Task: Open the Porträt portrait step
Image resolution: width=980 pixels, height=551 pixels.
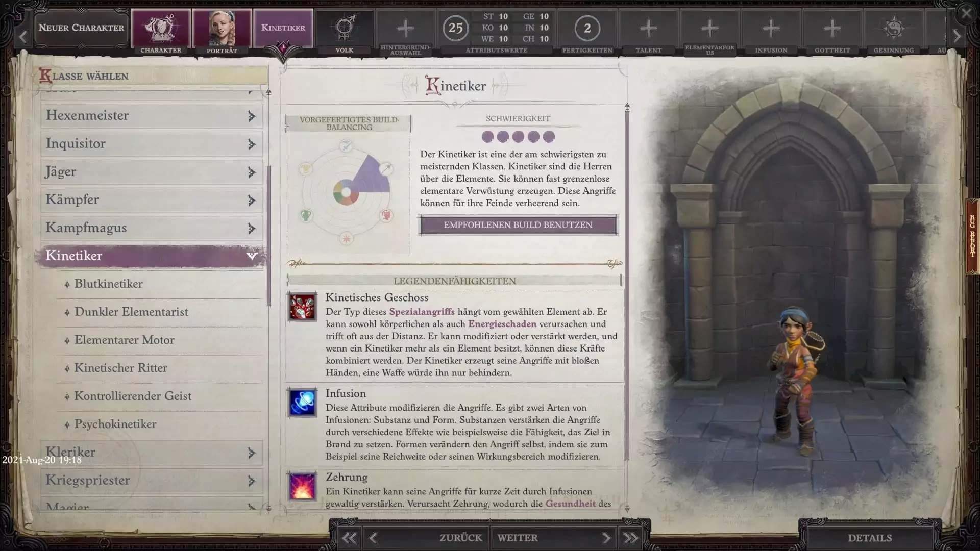Action: (222, 29)
